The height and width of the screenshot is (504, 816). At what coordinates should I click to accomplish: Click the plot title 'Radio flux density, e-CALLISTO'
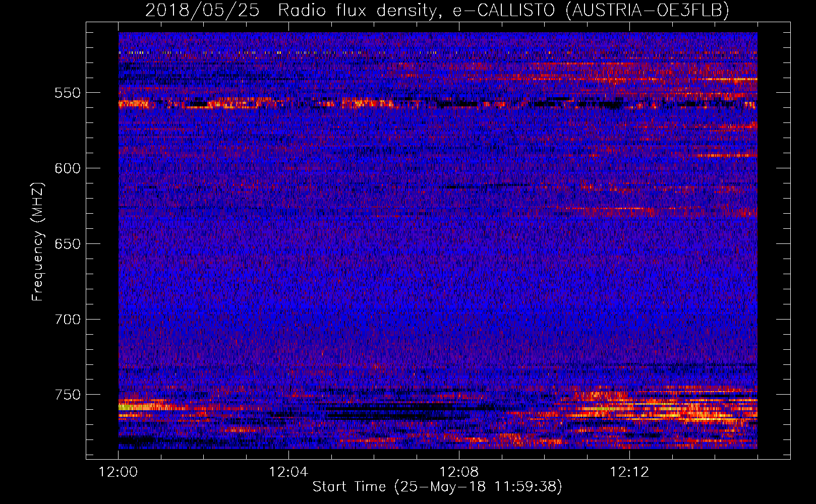tap(416, 10)
